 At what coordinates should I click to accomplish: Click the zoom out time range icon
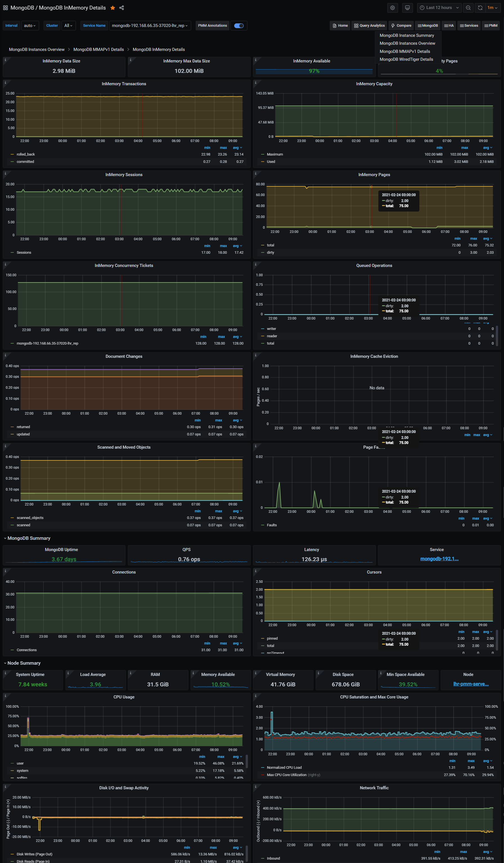click(468, 8)
